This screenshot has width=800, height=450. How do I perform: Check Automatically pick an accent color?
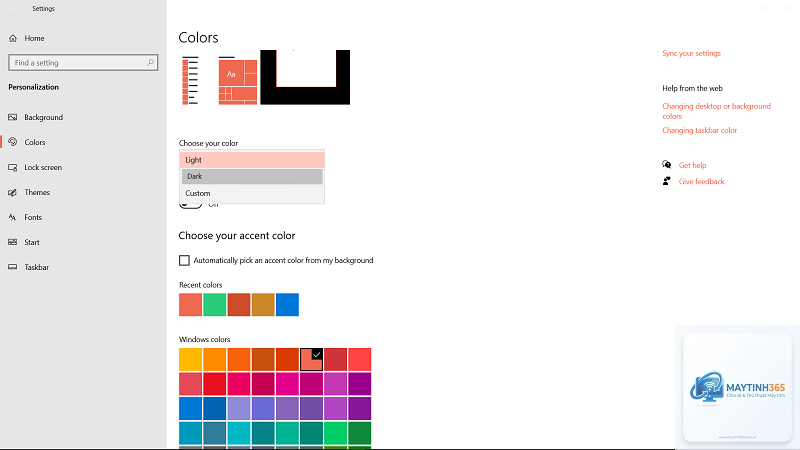(184, 260)
